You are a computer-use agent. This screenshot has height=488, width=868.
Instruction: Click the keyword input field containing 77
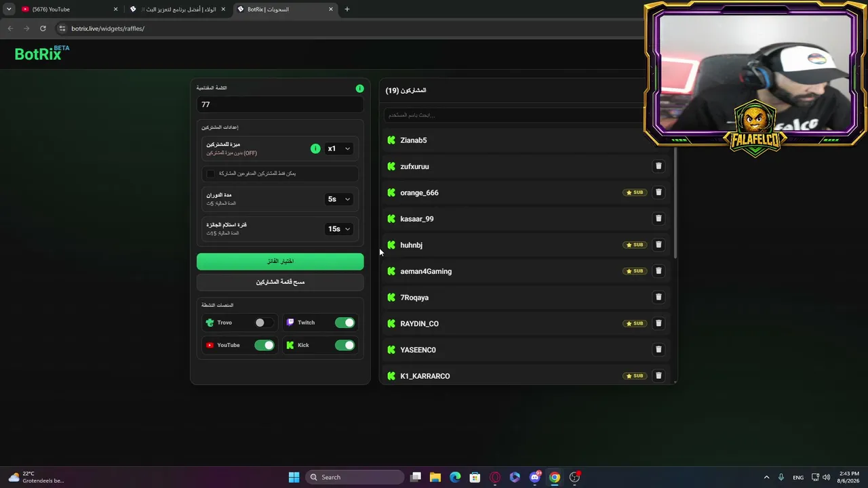tap(280, 104)
